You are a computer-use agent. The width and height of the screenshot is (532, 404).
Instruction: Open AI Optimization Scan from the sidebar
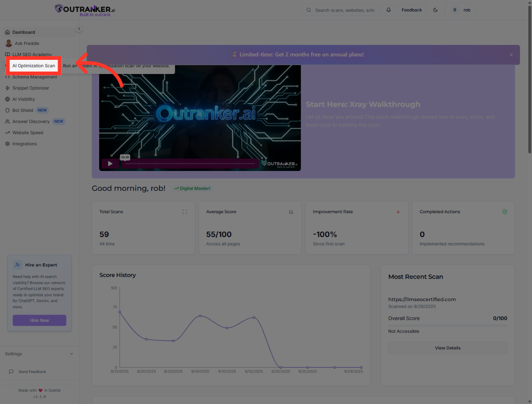coord(33,65)
